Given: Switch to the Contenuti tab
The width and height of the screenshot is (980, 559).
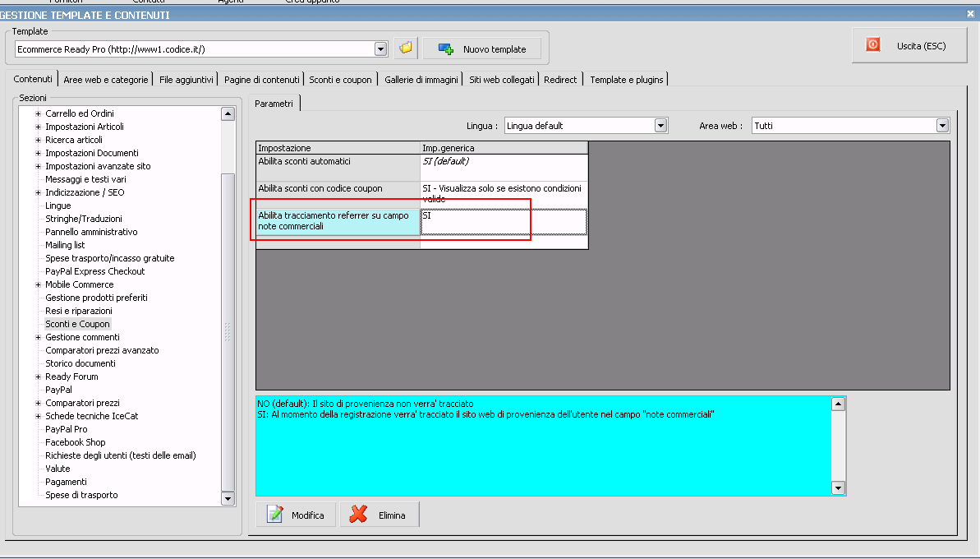Looking at the screenshot, I should point(33,79).
